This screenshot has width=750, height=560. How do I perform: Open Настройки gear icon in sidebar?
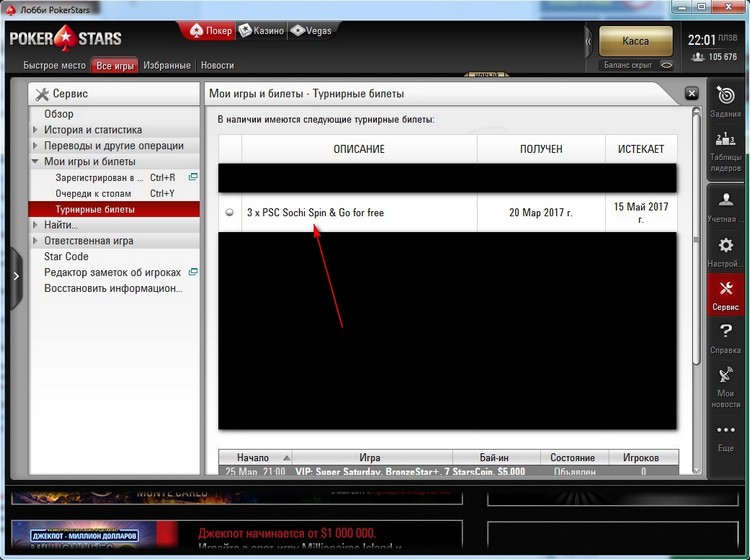pos(726,245)
